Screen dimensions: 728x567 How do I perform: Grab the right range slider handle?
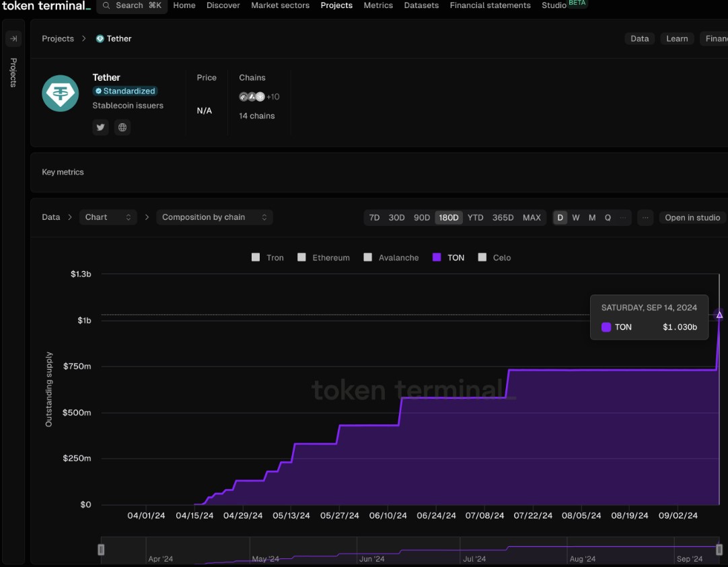tap(719, 550)
